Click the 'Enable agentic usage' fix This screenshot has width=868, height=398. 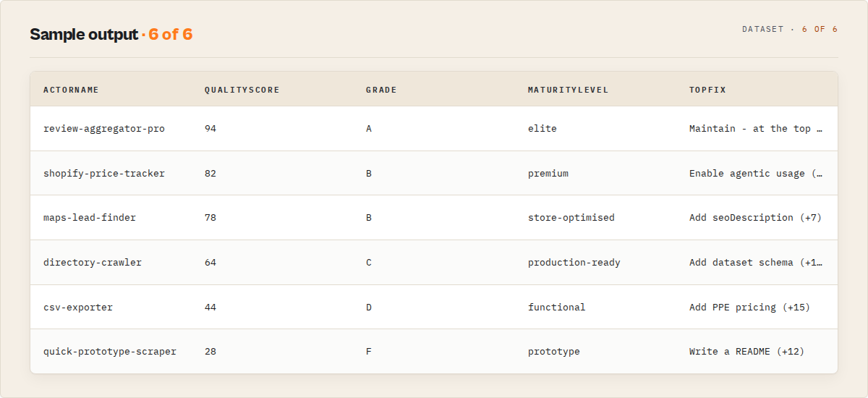pyautogui.click(x=756, y=174)
